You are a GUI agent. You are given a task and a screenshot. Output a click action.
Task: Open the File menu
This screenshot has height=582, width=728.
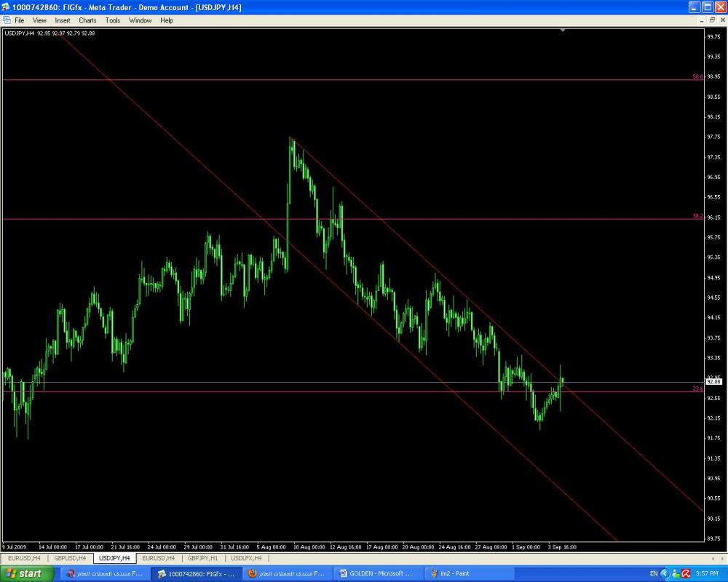(x=19, y=20)
